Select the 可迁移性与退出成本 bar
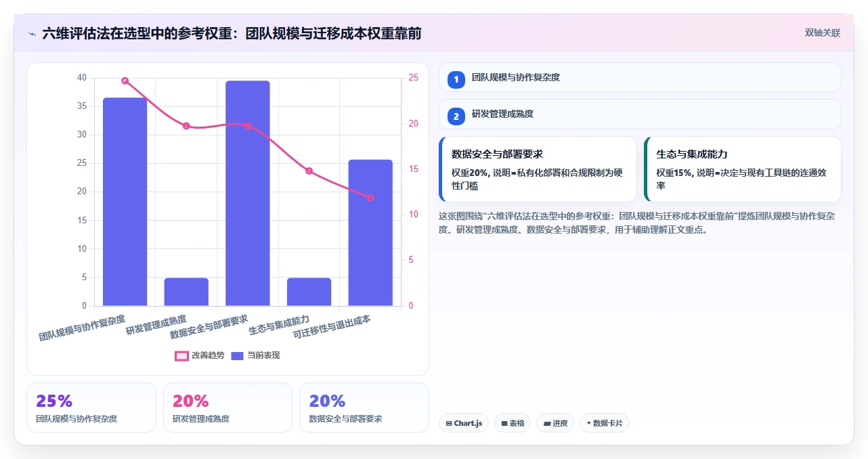Screen dimensions: 868x459 [370, 233]
